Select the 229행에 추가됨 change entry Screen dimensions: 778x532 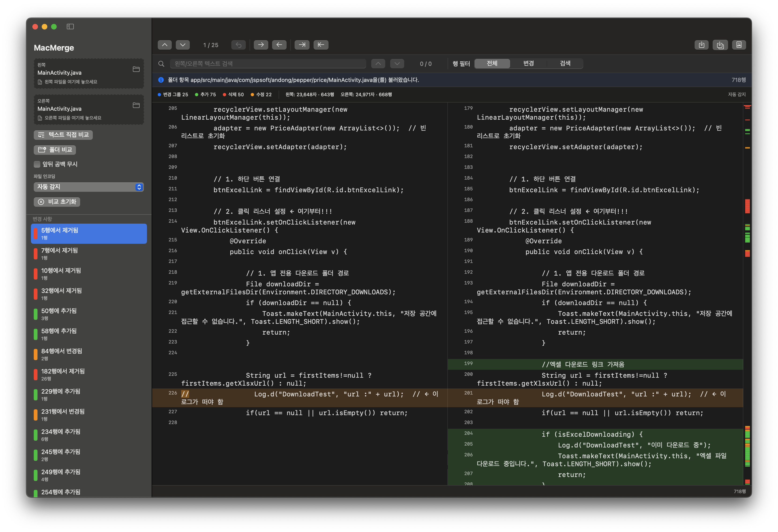click(x=89, y=395)
